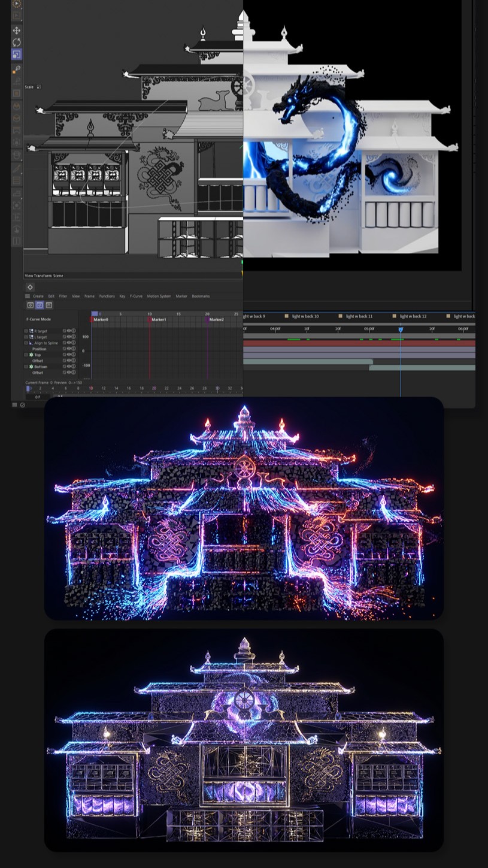Toggle eye icon on Align to Spline row
The width and height of the screenshot is (488, 868).
(69, 343)
